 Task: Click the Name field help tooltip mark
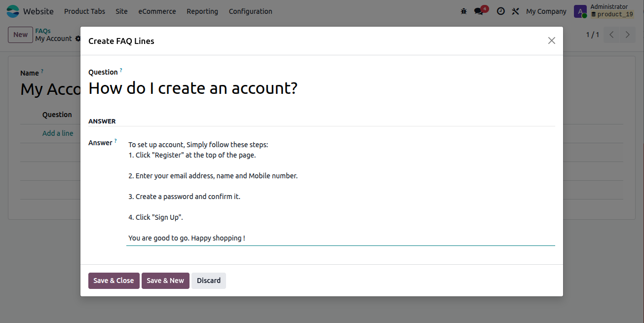[42, 71]
